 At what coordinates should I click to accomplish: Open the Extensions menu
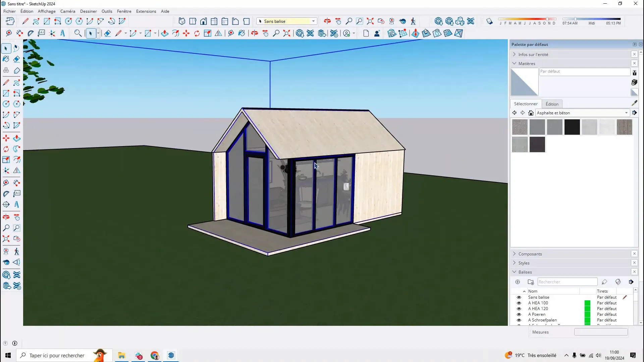pos(146,11)
